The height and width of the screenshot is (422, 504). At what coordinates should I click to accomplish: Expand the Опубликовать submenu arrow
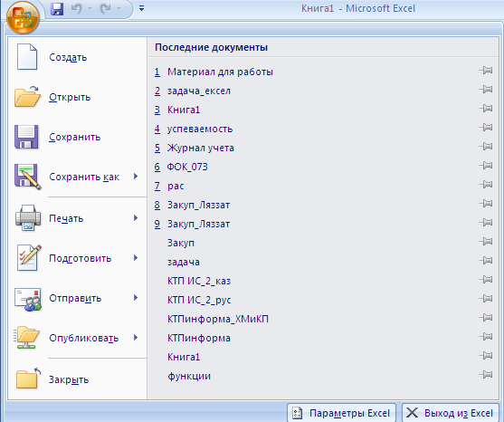tap(136, 338)
